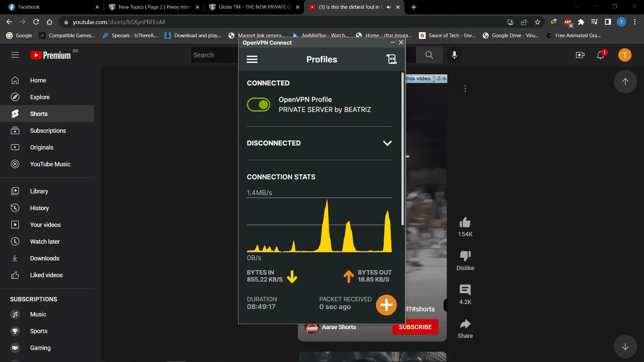Click the Dislike thumbs down icon

(465, 256)
